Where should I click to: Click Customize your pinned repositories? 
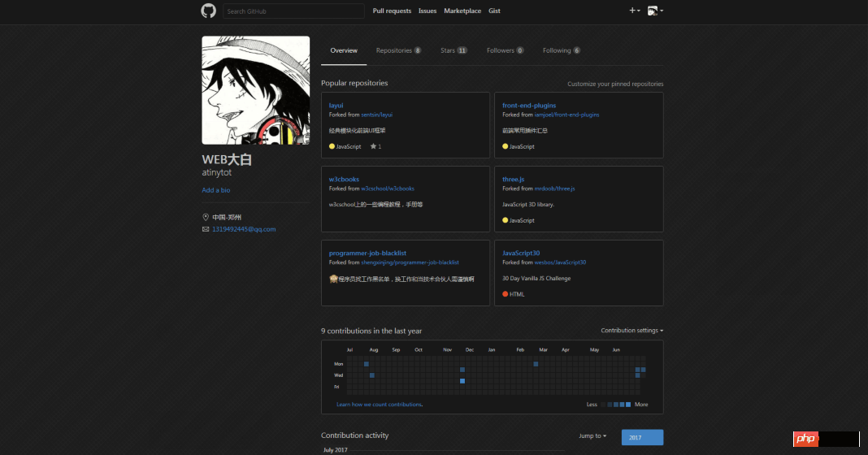pyautogui.click(x=614, y=84)
